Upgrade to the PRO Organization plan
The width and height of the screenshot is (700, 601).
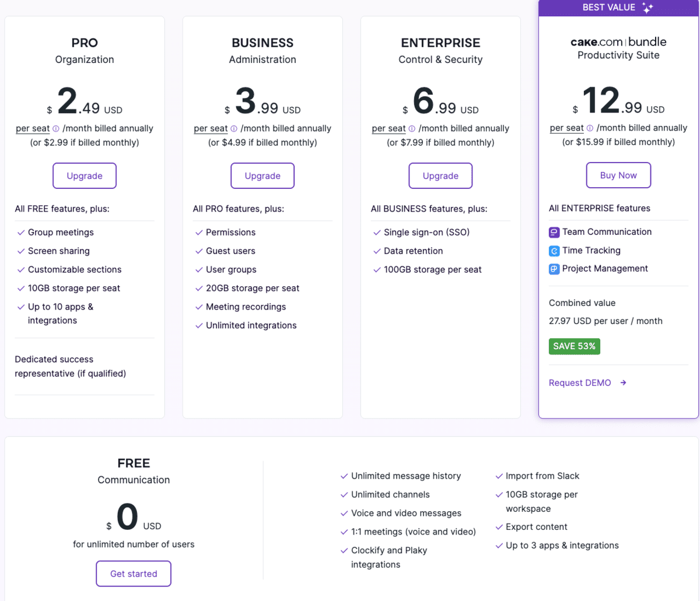click(85, 175)
